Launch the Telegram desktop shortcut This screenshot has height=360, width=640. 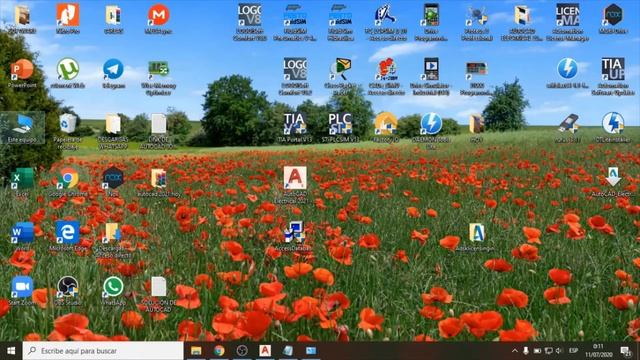[113, 69]
